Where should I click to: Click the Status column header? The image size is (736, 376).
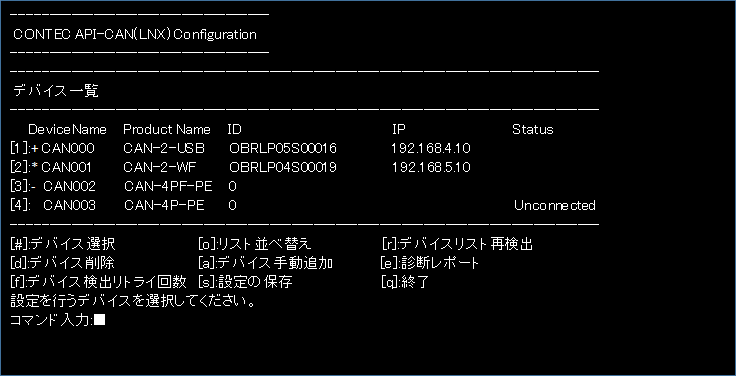(532, 129)
